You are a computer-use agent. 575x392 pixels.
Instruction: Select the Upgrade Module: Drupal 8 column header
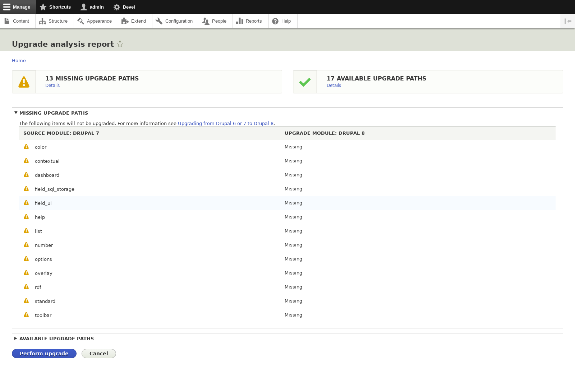tap(325, 133)
